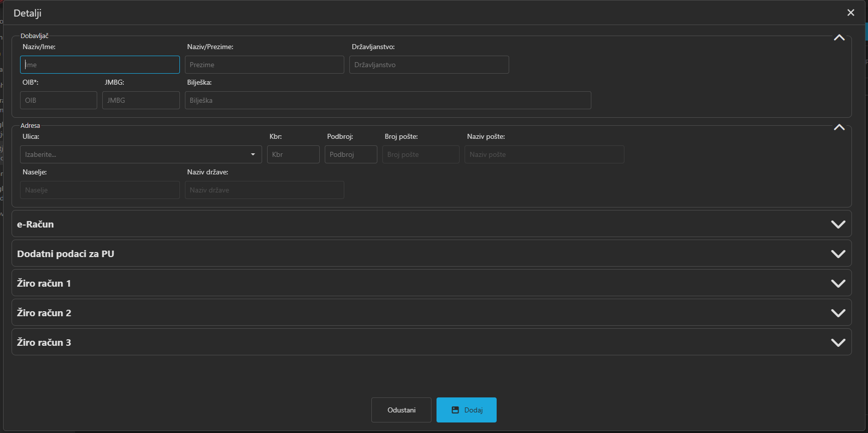Select the Podbroj input field
This screenshot has height=433, width=868.
[351, 154]
